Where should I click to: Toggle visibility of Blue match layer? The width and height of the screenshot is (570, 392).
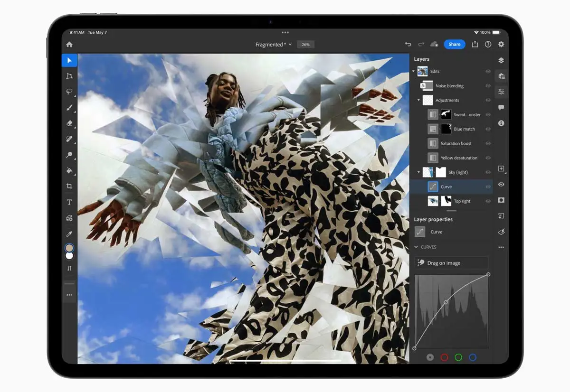coord(488,129)
